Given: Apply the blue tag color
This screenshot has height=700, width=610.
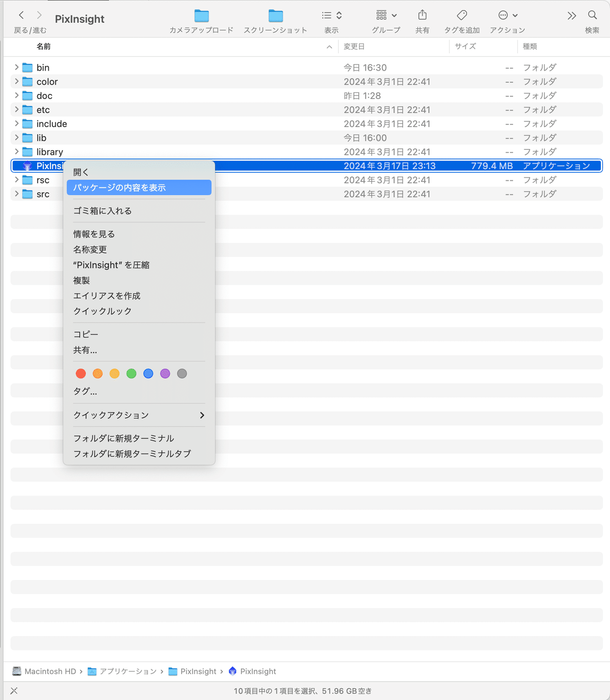Looking at the screenshot, I should [148, 374].
